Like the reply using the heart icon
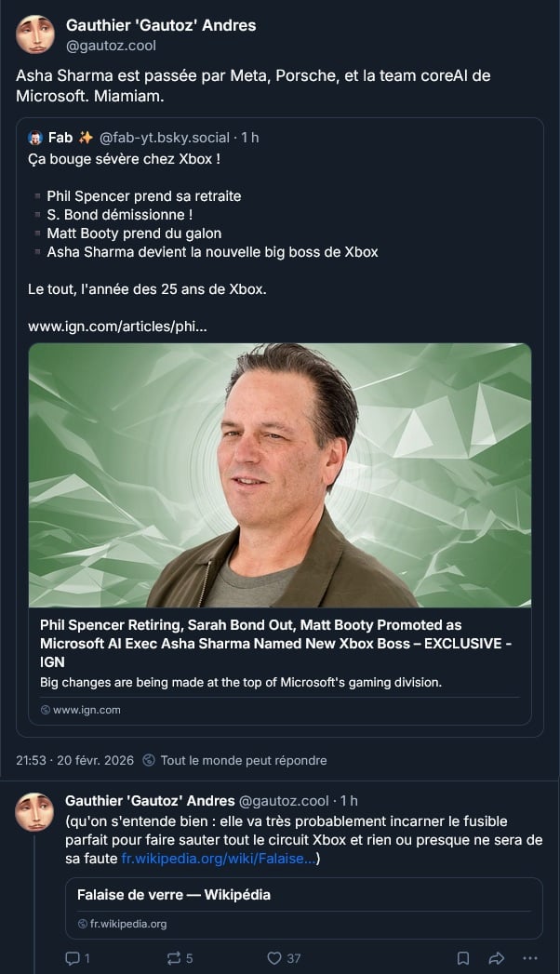The height and width of the screenshot is (974, 560). click(x=274, y=958)
